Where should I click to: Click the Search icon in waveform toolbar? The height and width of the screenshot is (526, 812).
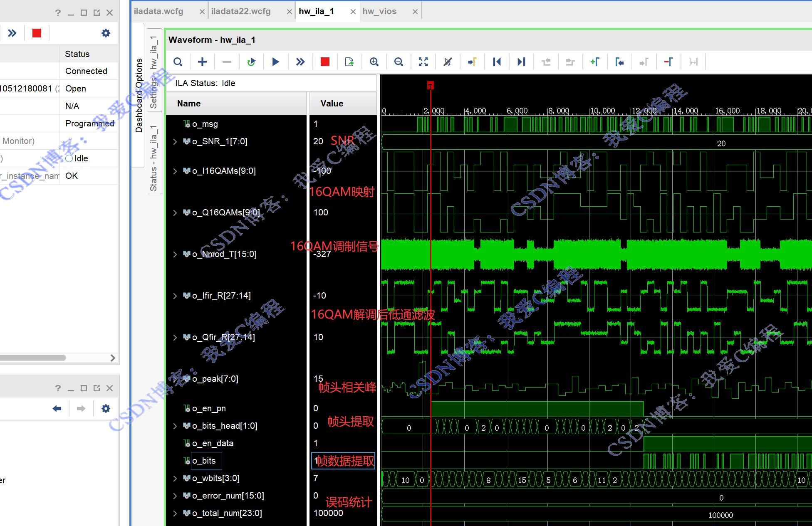point(178,62)
